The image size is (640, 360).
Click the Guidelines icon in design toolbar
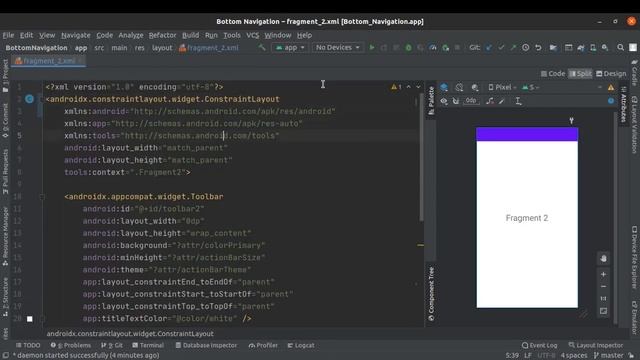(x=518, y=101)
